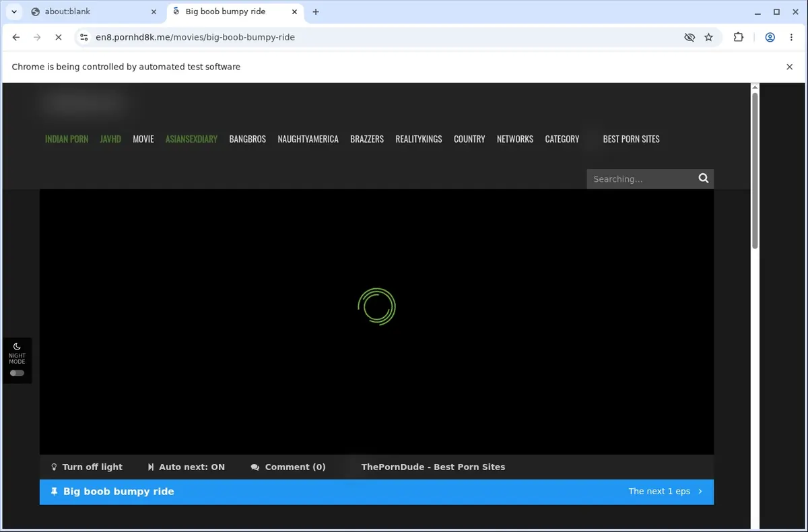Focus the Searching... input field
808x532 pixels.
(x=642, y=179)
